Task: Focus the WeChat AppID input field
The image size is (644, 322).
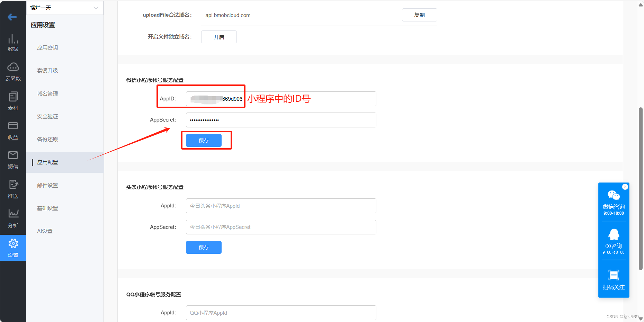Action: tap(281, 99)
